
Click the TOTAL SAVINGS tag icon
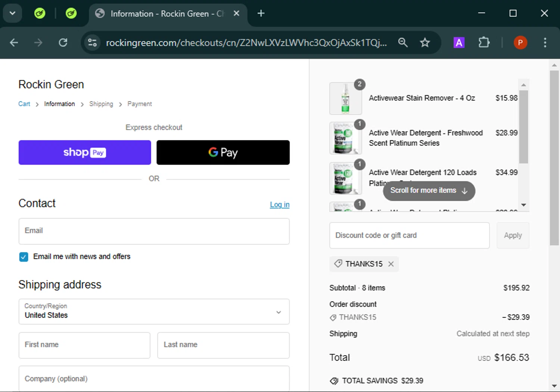[334, 381]
